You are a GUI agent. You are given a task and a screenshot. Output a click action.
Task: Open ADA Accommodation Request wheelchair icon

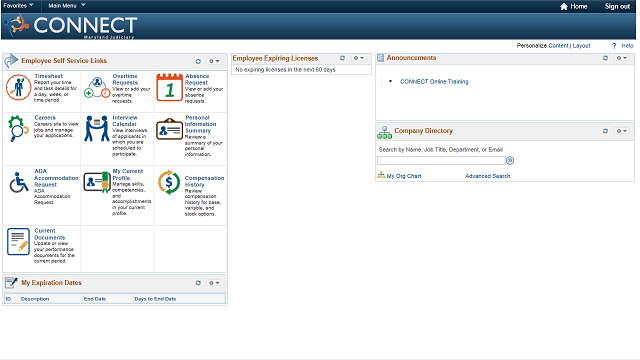point(19,182)
